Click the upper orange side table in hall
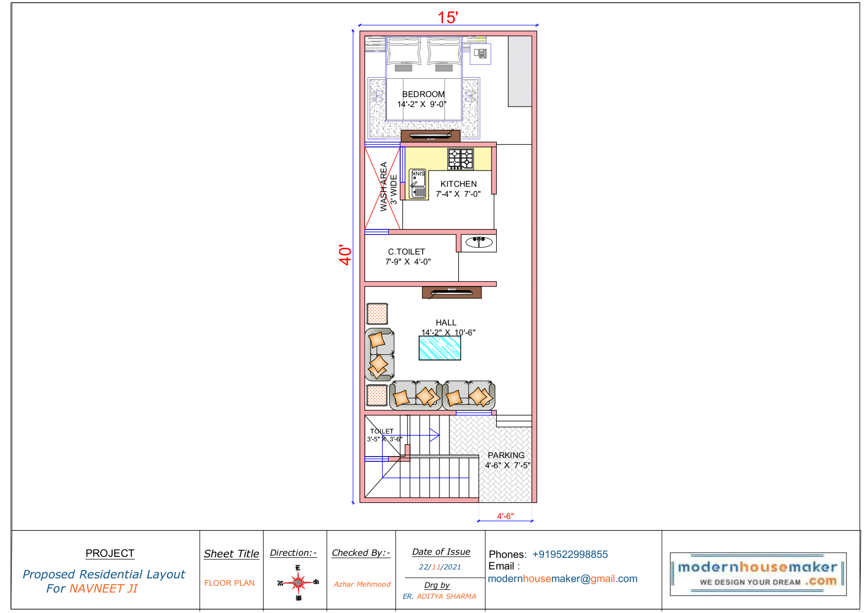868x613 pixels. pyautogui.click(x=377, y=314)
